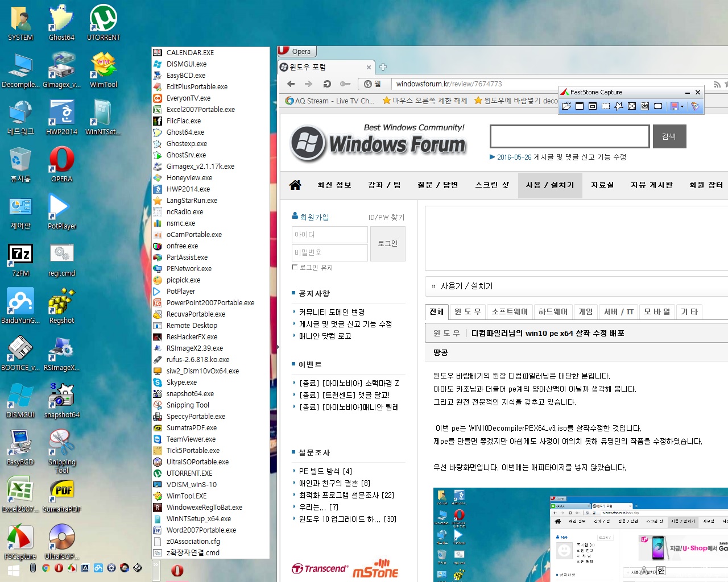The width and height of the screenshot is (728, 582).
Task: Open the 자료실 menu
Action: coord(602,185)
